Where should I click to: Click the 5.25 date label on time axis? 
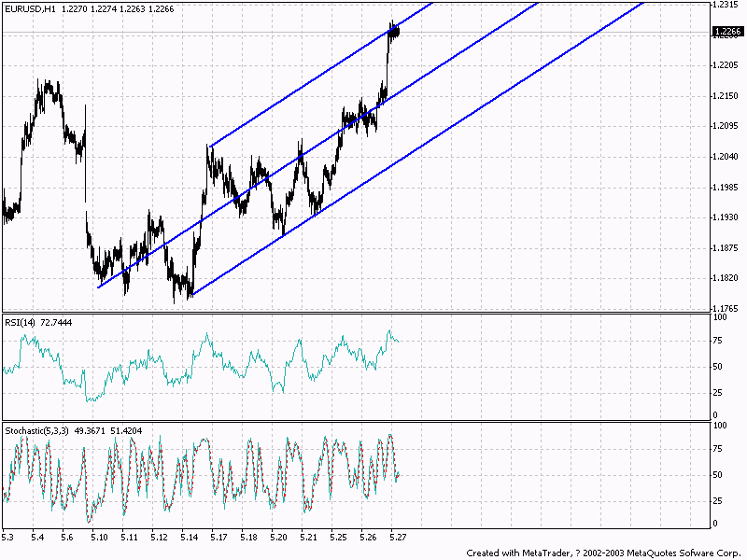338,538
